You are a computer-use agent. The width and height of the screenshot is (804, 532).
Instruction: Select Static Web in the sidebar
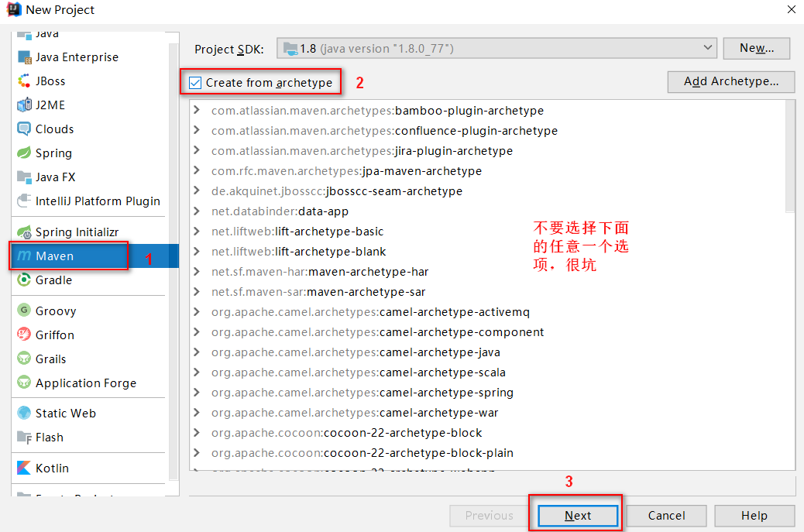(64, 413)
